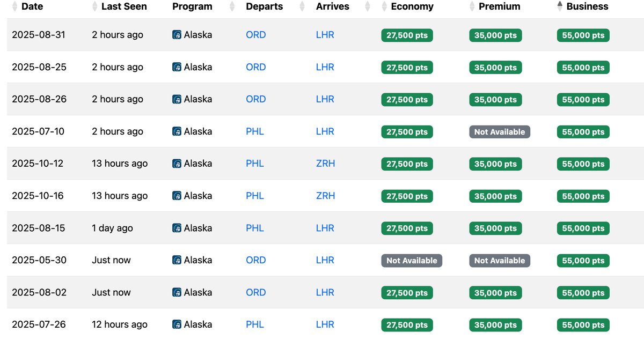Sort by Economy column arrows
The image size is (644, 340).
(x=383, y=6)
